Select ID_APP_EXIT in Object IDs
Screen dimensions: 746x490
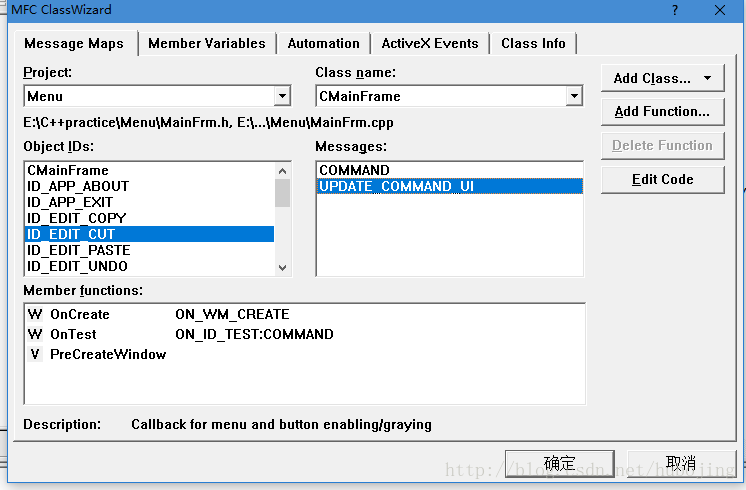coord(149,203)
